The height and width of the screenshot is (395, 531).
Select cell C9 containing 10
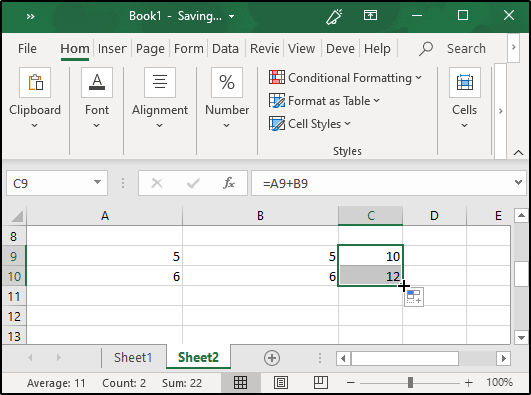[x=370, y=256]
